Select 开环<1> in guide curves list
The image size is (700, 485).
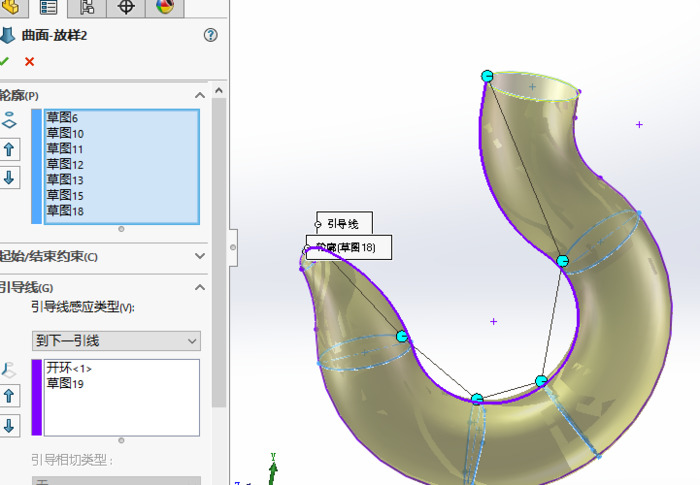coord(69,368)
